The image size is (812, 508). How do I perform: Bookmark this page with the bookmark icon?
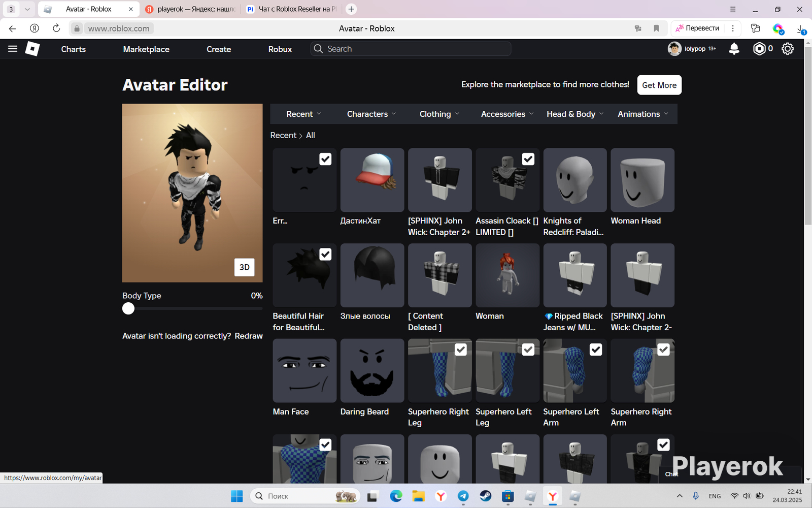656,28
